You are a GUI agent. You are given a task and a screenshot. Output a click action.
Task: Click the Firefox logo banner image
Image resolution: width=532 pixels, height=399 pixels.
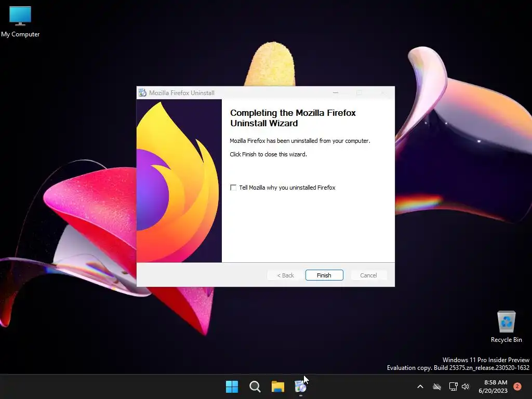[x=179, y=181]
